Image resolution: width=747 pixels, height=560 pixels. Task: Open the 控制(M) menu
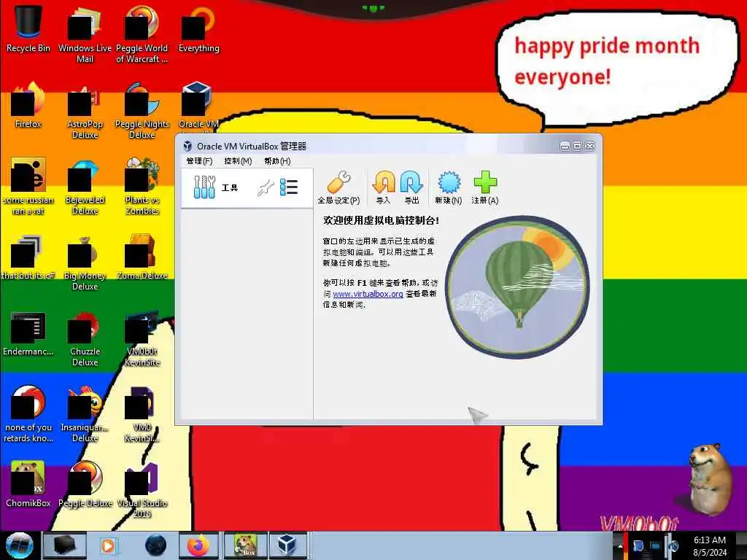tap(238, 161)
